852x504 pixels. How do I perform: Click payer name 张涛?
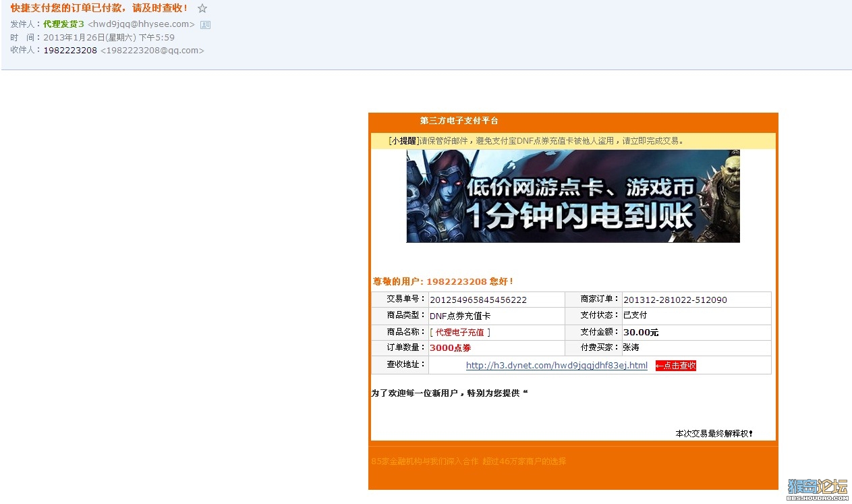[631, 347]
